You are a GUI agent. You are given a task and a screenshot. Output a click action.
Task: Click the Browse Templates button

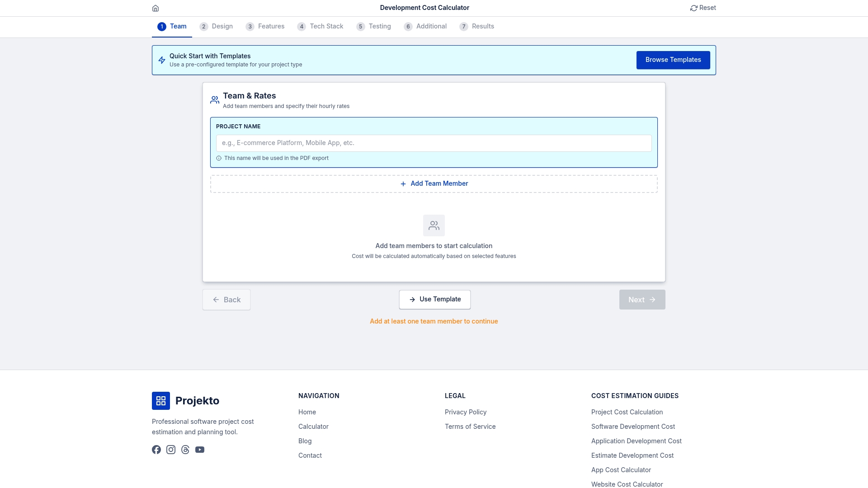click(x=673, y=60)
